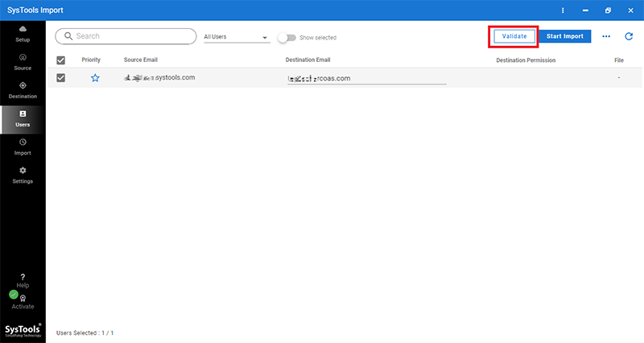The width and height of the screenshot is (644, 343).
Task: Click the refresh icon
Action: (x=629, y=36)
